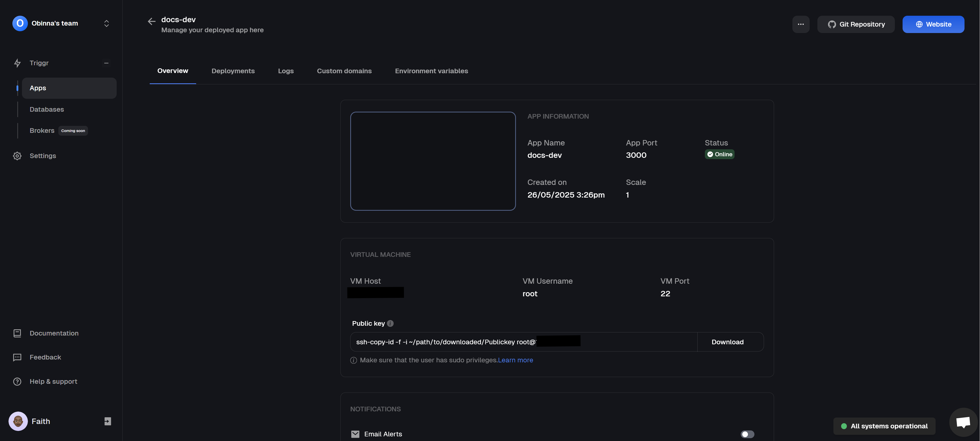Follow the Learn more link
Viewport: 980px width, 441px height.
tap(515, 360)
